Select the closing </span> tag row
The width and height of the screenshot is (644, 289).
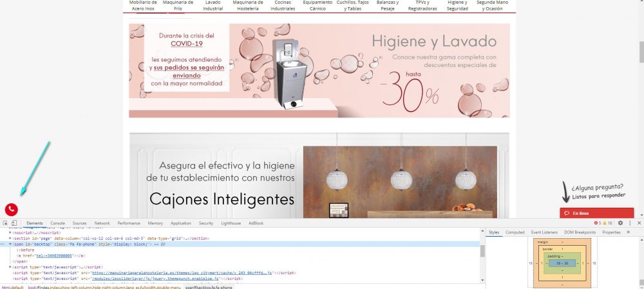click(20, 261)
